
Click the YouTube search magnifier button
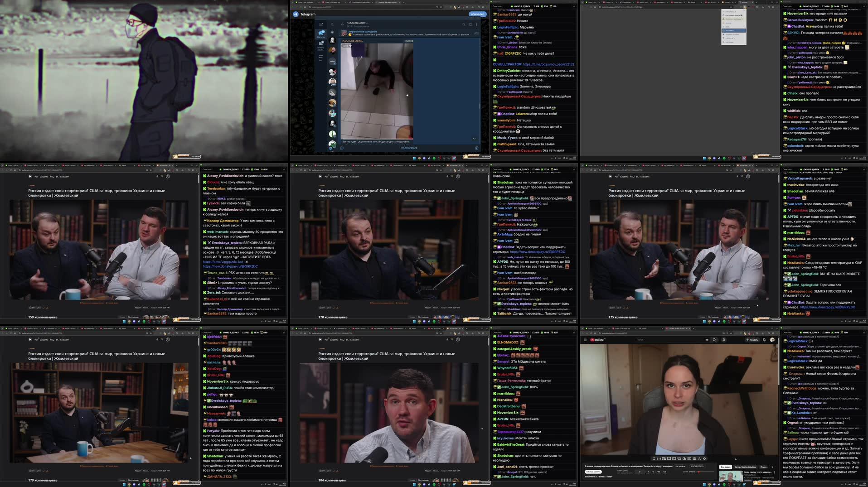coord(714,340)
